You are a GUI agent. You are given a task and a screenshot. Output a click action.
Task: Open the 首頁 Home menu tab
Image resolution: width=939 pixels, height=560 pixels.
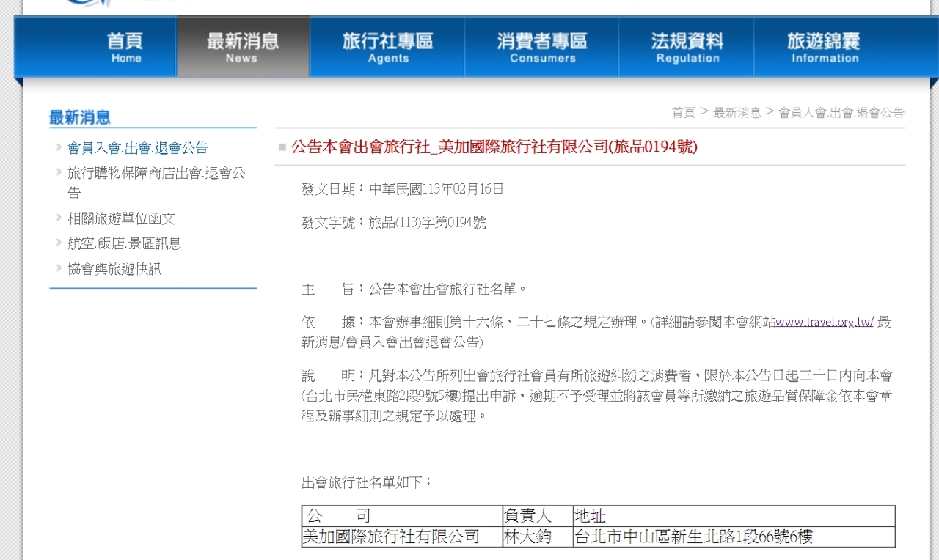point(125,48)
